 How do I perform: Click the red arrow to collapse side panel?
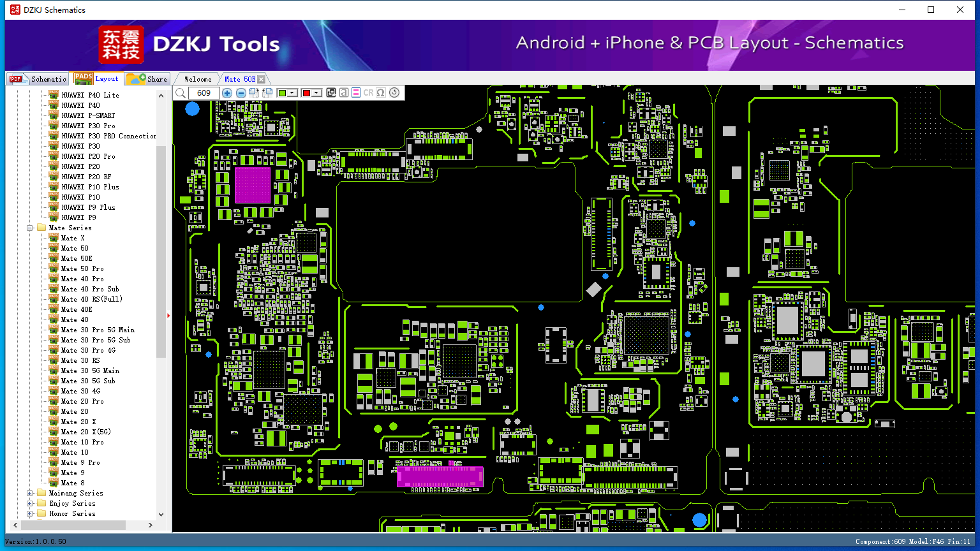point(168,315)
